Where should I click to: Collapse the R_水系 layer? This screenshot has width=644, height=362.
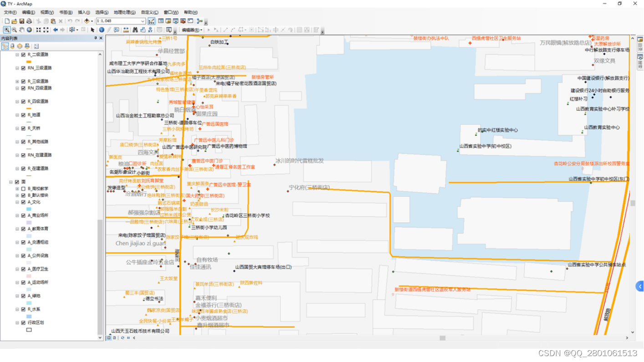tap(17, 309)
